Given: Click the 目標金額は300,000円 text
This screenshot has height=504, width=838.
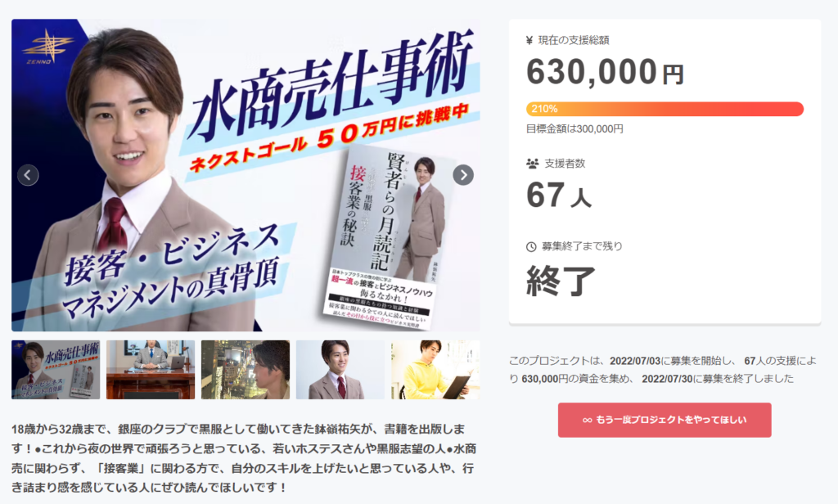Looking at the screenshot, I should [574, 128].
